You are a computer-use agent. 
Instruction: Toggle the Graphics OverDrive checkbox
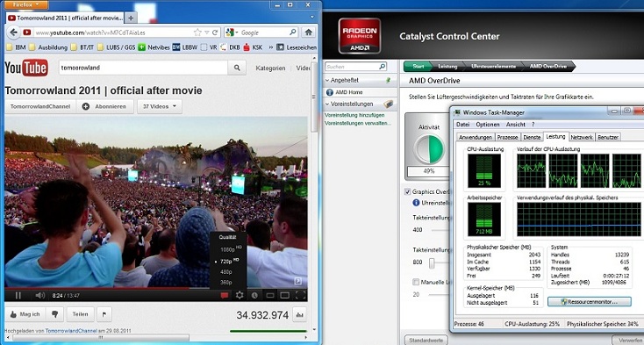[407, 191]
